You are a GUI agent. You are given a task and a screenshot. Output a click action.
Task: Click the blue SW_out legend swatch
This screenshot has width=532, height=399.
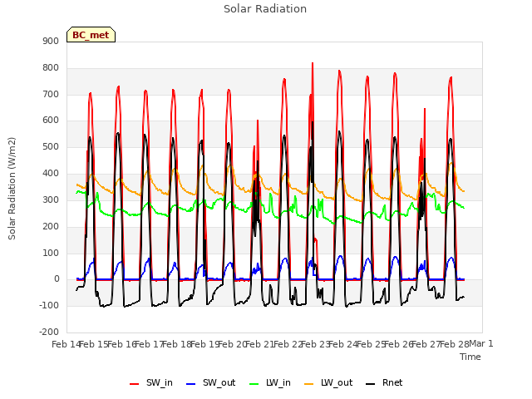point(191,384)
